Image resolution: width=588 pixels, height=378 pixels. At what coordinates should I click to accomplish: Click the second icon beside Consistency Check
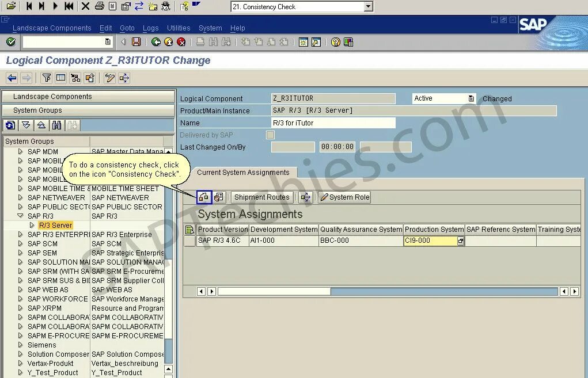pyautogui.click(x=219, y=197)
